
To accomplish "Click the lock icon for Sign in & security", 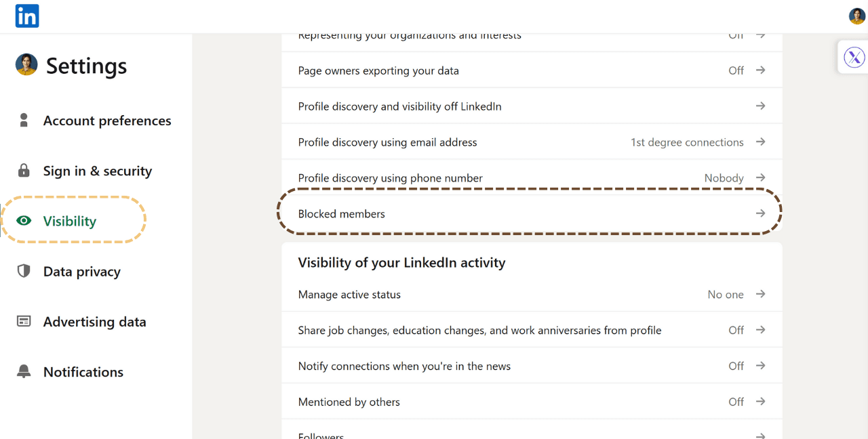I will 24,171.
